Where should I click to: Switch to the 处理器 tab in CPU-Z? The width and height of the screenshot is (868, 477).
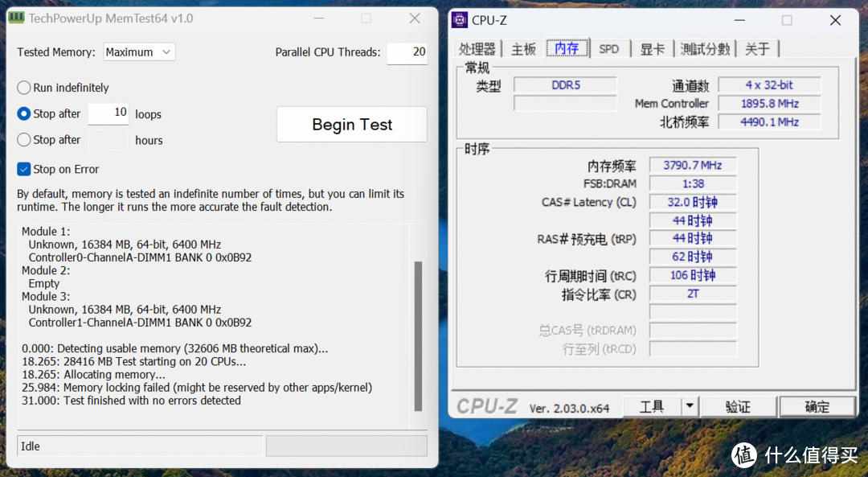click(x=477, y=49)
